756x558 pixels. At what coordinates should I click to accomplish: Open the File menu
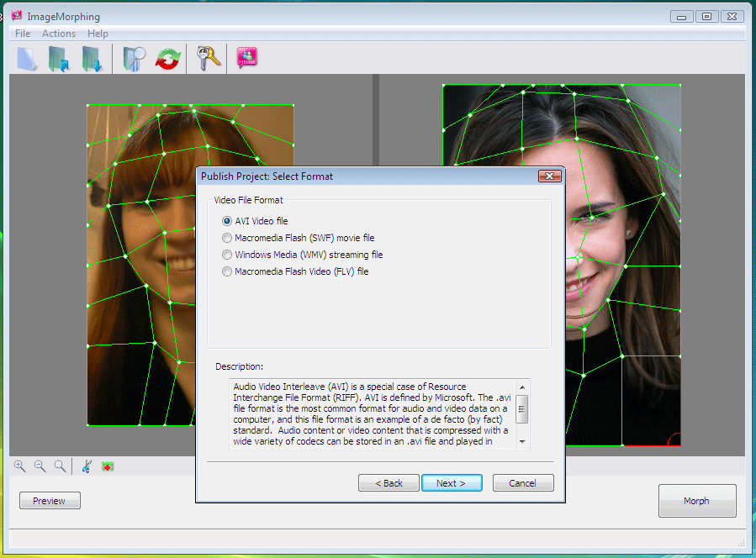[x=23, y=34]
